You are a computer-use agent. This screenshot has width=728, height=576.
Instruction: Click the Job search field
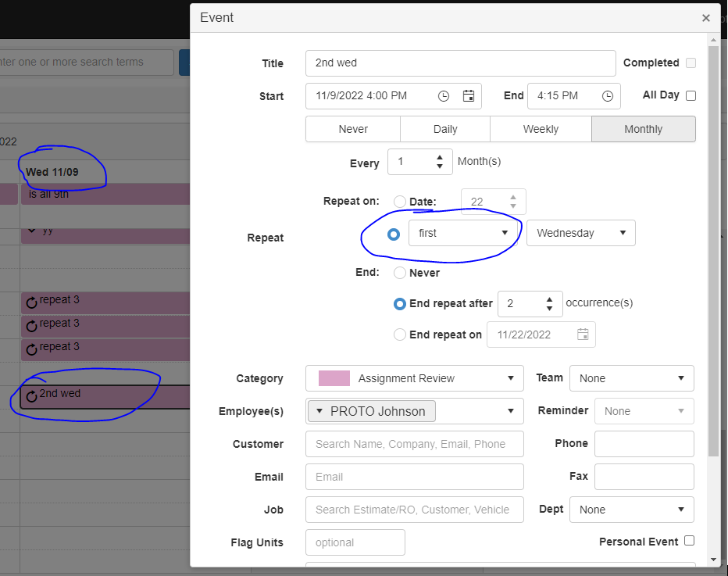(414, 509)
